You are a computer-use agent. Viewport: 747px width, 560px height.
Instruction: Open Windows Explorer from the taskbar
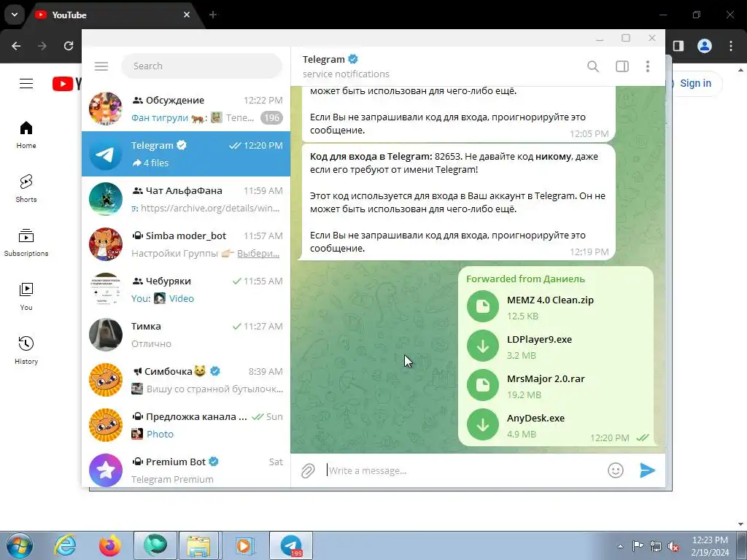[198, 545]
